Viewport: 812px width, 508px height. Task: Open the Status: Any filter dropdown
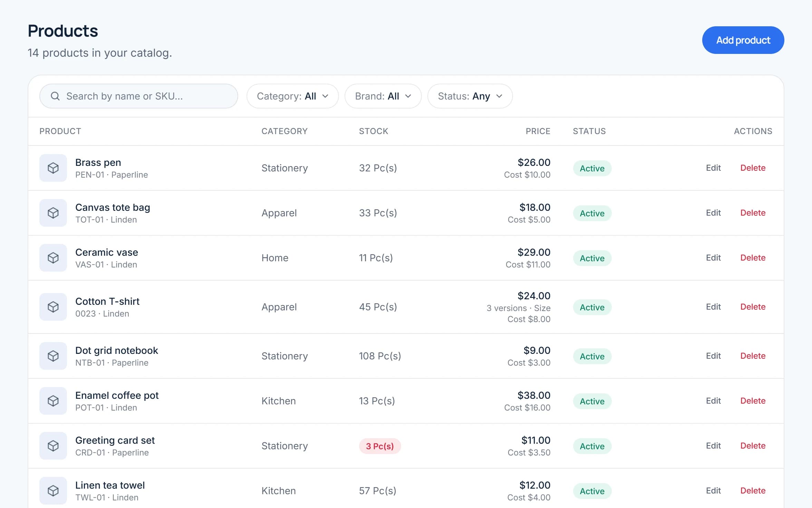click(x=470, y=96)
